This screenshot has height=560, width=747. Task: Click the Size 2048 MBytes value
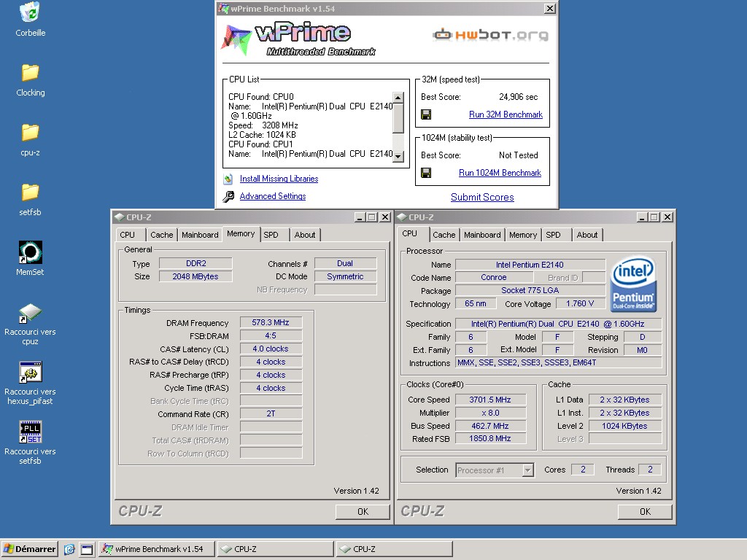pyautogui.click(x=196, y=276)
